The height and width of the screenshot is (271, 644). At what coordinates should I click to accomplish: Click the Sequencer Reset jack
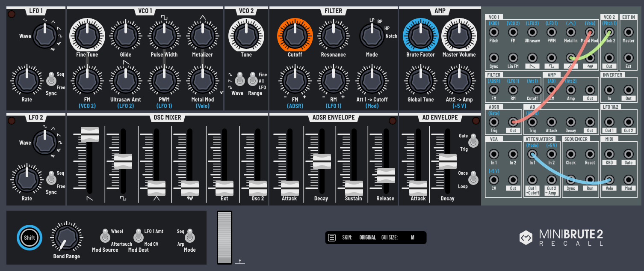(590, 154)
